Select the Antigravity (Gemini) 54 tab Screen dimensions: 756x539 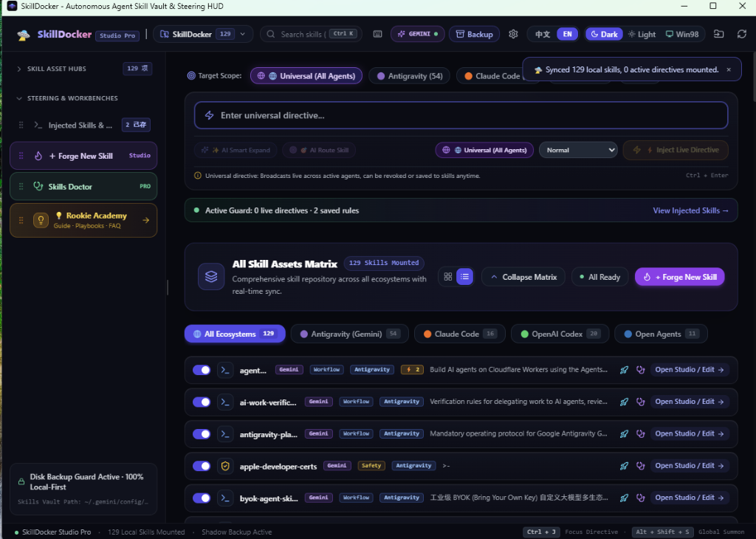tap(349, 334)
